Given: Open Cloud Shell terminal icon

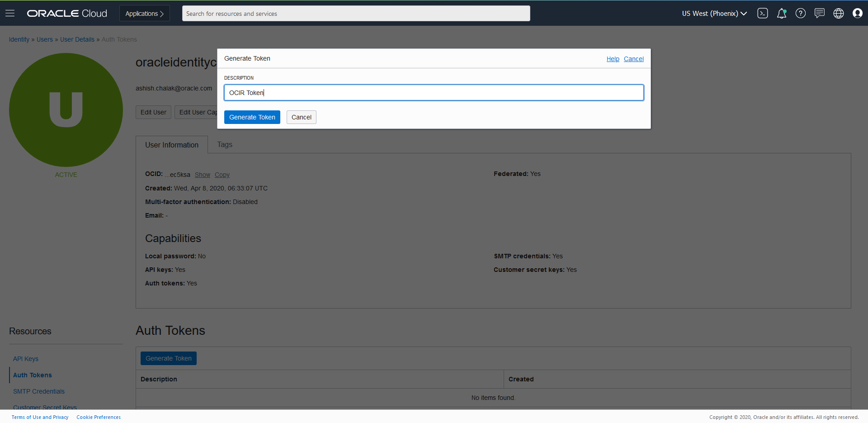Looking at the screenshot, I should (x=763, y=14).
